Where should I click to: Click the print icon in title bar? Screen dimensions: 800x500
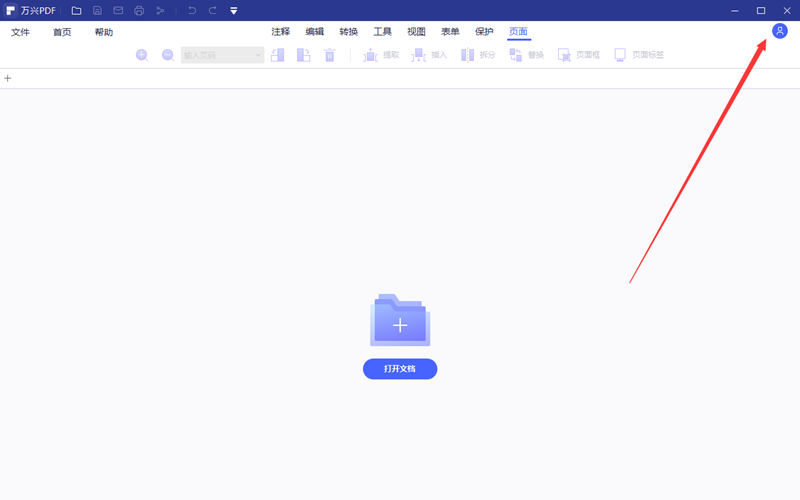tap(139, 10)
